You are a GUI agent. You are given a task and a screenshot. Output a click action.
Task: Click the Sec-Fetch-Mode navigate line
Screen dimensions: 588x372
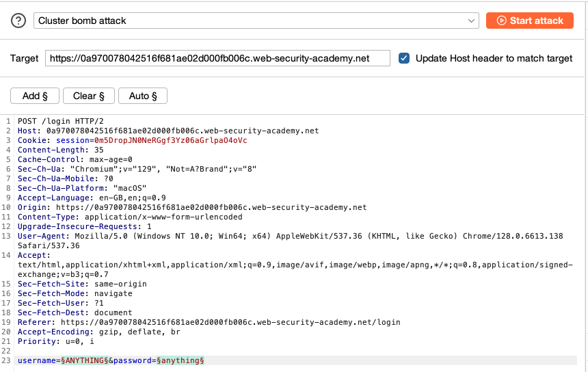pos(75,293)
